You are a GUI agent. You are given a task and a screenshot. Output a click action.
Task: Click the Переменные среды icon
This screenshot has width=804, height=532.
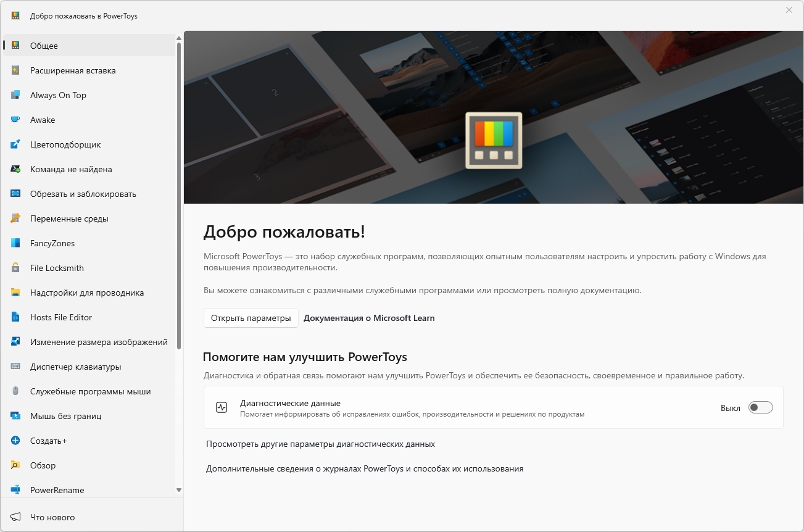point(15,218)
